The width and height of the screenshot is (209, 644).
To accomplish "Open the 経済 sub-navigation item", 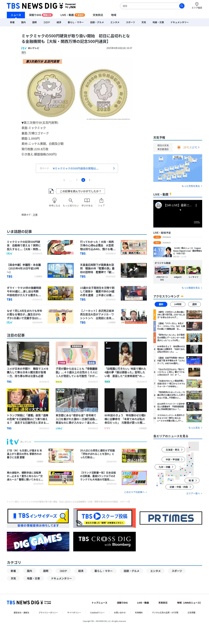I will [59, 22].
